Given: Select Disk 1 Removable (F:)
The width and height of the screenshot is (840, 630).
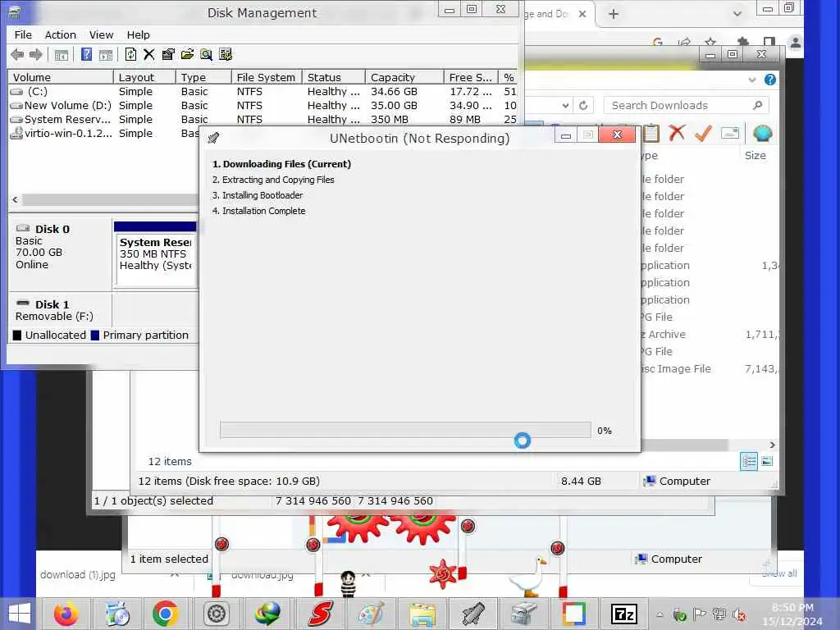Looking at the screenshot, I should click(59, 310).
